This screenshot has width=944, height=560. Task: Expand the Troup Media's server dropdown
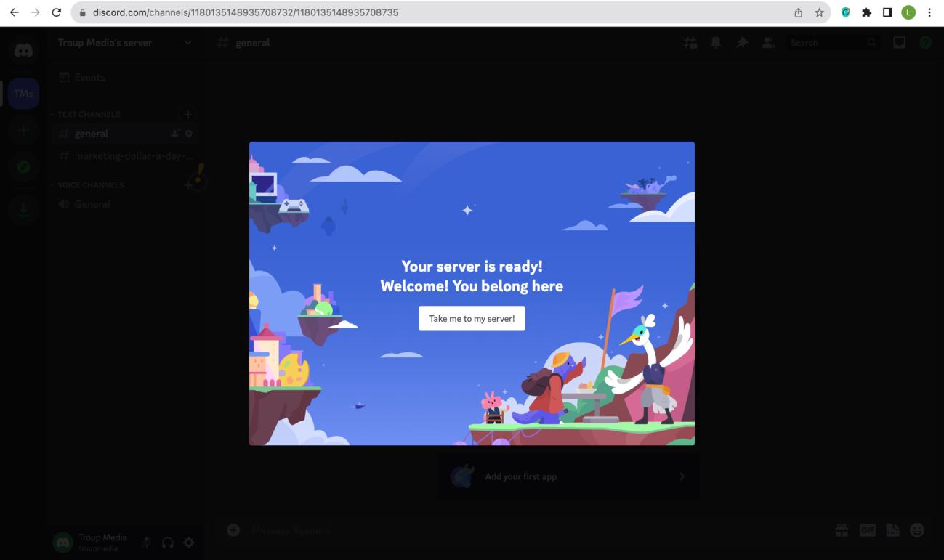(x=188, y=43)
